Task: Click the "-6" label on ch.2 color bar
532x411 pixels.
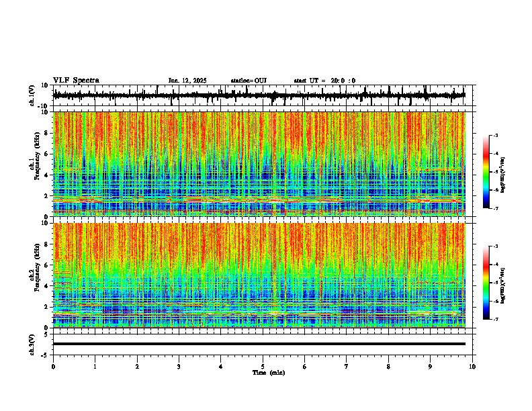Action: click(x=495, y=301)
